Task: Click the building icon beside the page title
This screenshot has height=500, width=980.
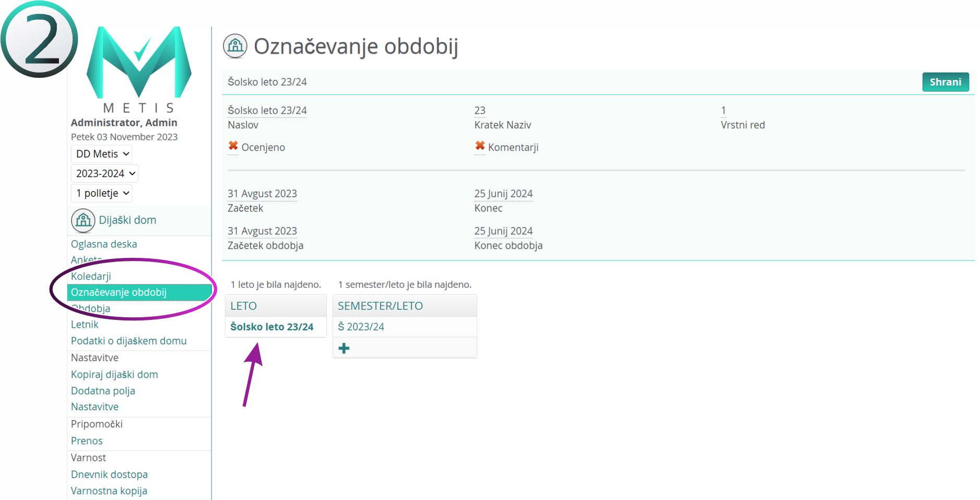Action: (x=235, y=46)
